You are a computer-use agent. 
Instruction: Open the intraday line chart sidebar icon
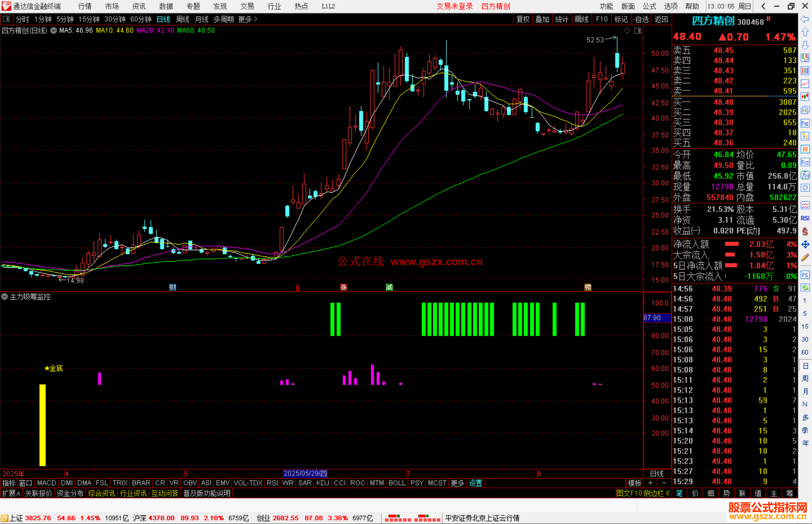tap(805, 84)
